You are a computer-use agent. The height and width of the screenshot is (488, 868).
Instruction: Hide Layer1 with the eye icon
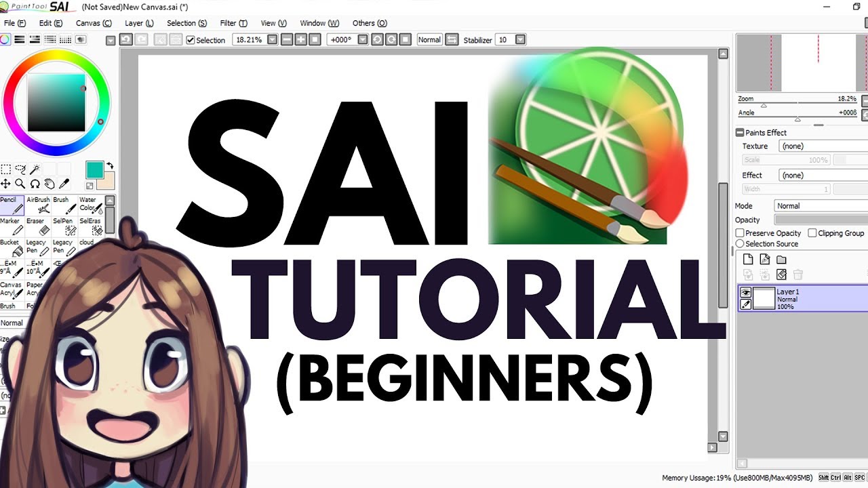pos(745,292)
